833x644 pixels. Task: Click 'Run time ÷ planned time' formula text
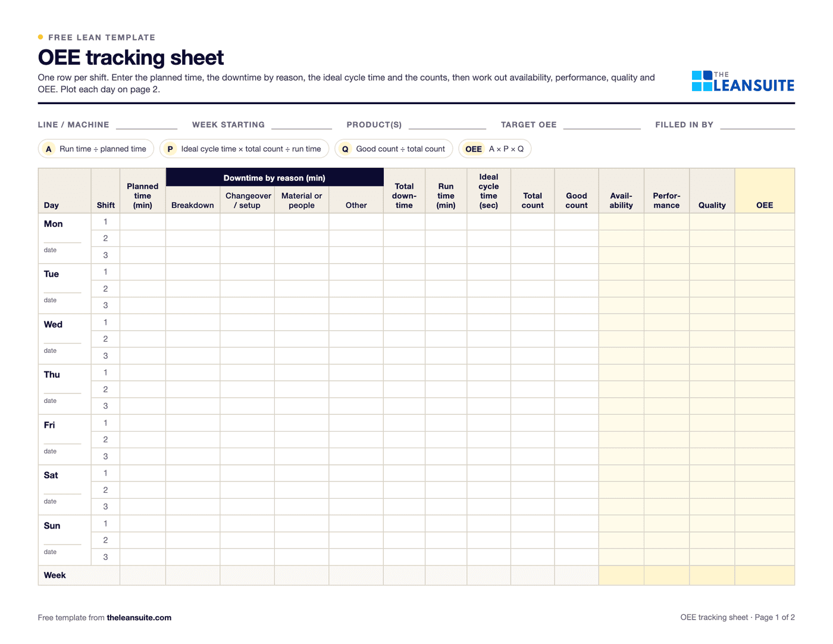coord(103,149)
